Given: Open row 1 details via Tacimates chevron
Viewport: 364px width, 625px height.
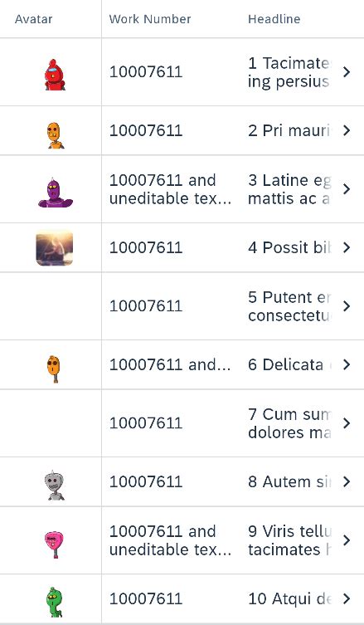Looking at the screenshot, I should click(347, 72).
